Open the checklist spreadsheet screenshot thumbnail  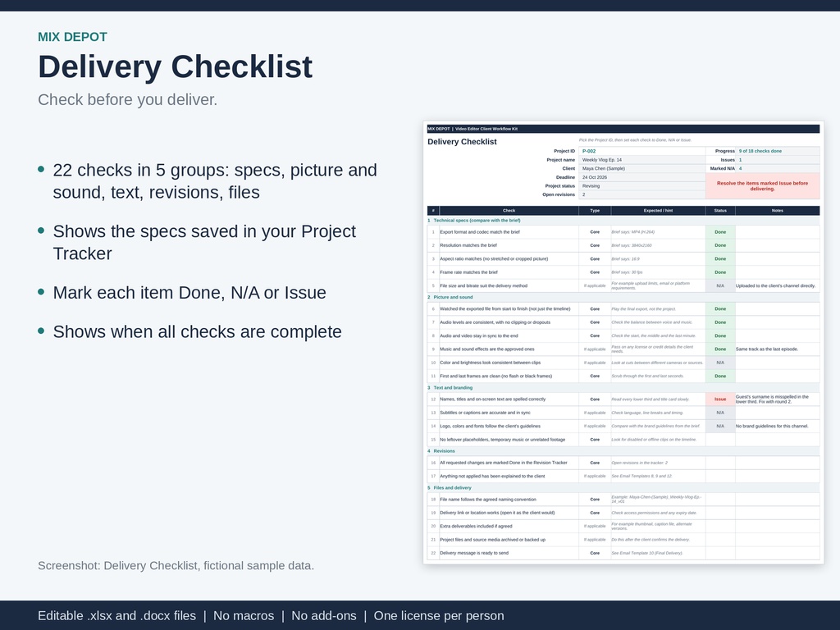(623, 342)
